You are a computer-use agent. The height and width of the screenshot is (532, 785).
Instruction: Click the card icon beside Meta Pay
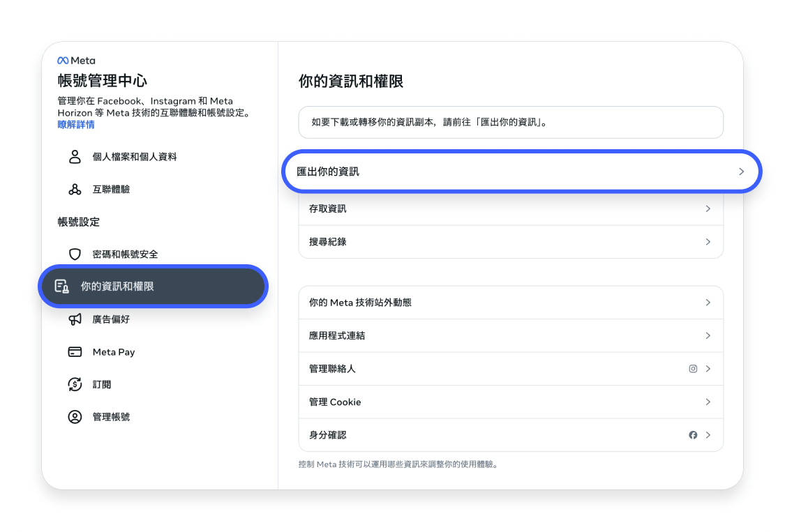click(x=75, y=351)
